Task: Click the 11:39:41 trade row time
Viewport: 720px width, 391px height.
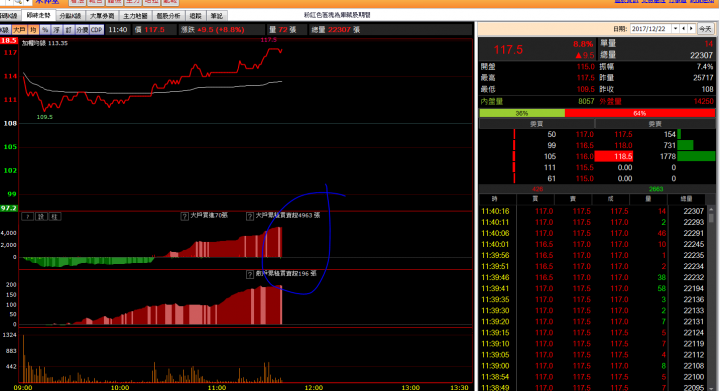Action: click(495, 288)
